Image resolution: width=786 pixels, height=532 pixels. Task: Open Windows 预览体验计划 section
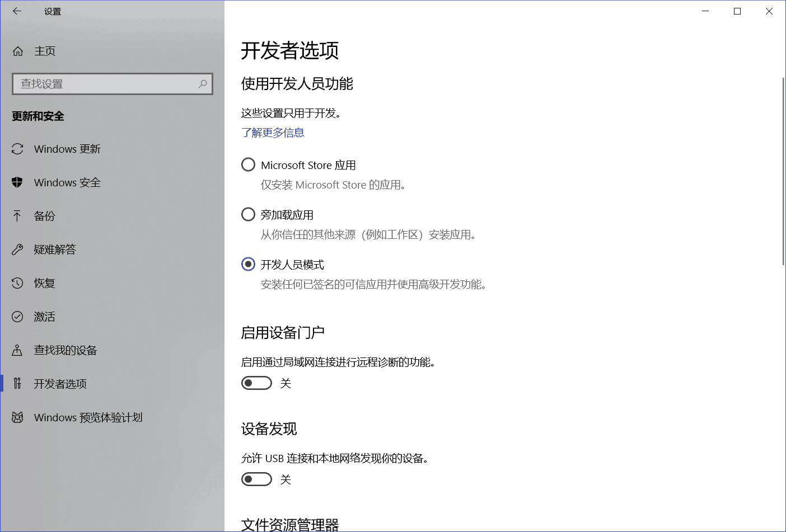click(112, 417)
